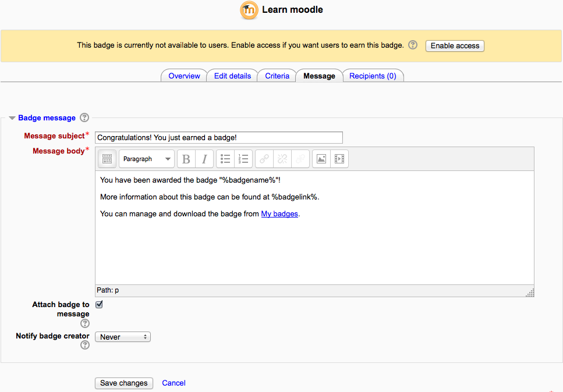
Task: Open help for Notify badge creator
Action: 85,345
